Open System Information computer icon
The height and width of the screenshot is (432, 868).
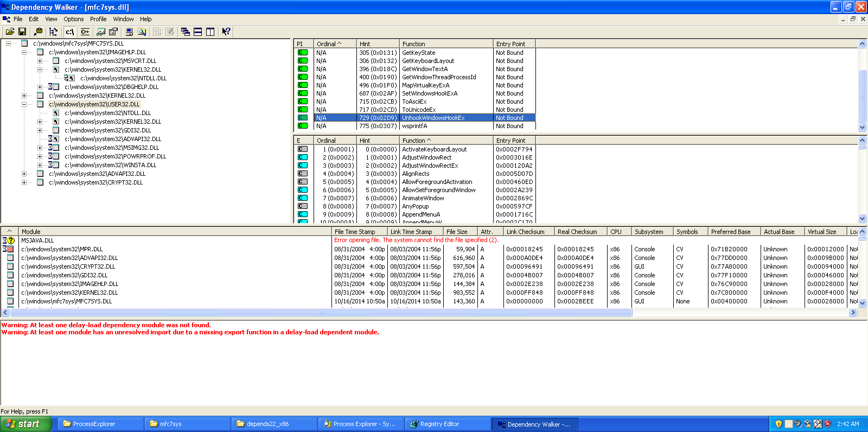(x=129, y=31)
